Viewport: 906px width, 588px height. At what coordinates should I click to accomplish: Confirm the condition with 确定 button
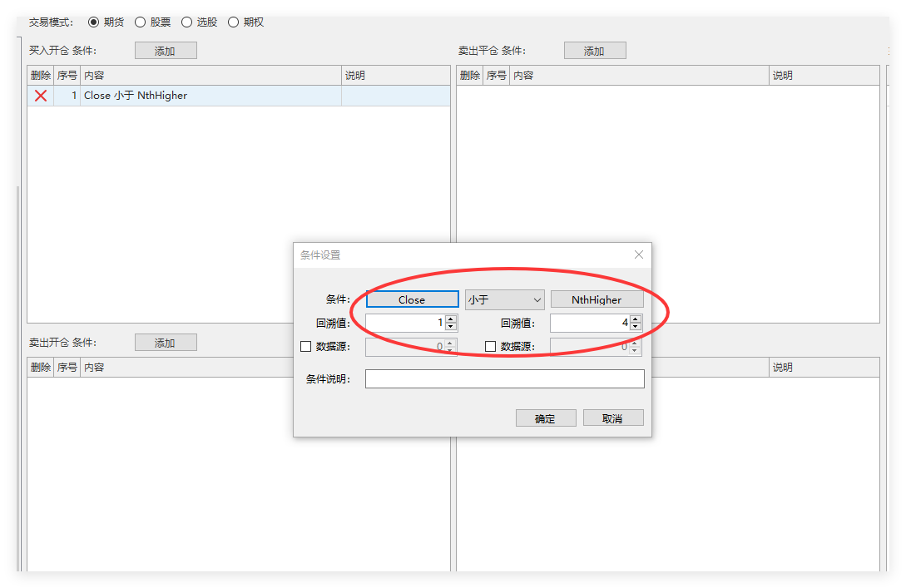(x=546, y=418)
